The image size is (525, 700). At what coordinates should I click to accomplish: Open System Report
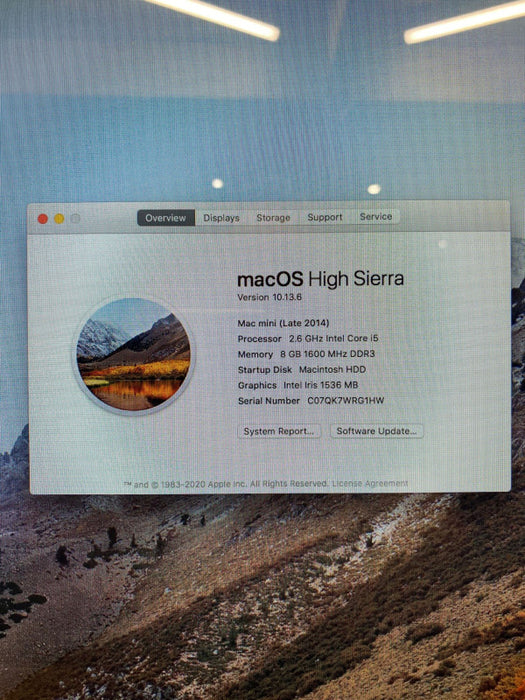(279, 431)
